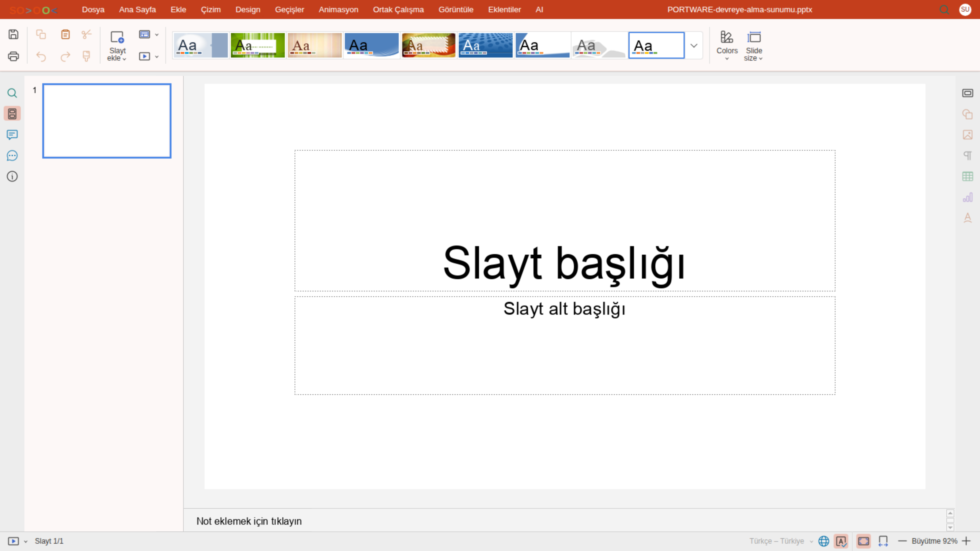Open the Find sidebar search icon

12,93
